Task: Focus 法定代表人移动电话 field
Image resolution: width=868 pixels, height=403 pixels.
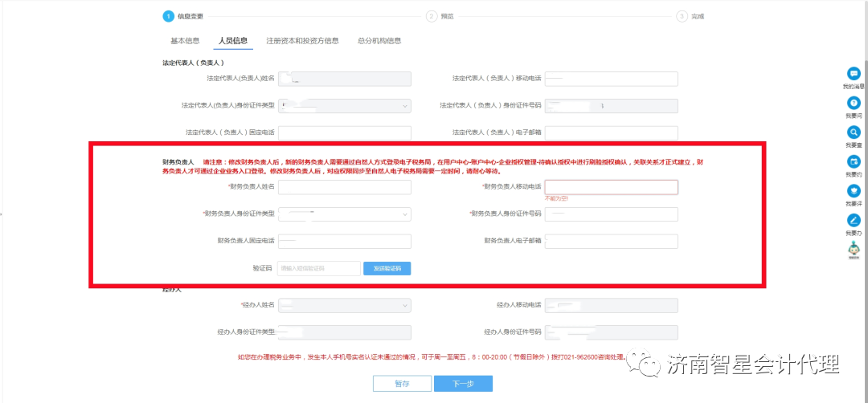Action: point(611,79)
